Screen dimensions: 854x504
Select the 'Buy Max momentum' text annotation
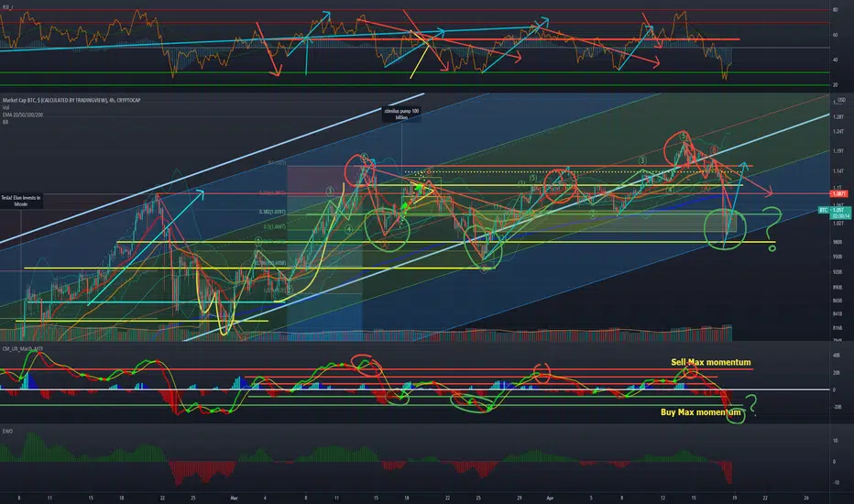700,412
